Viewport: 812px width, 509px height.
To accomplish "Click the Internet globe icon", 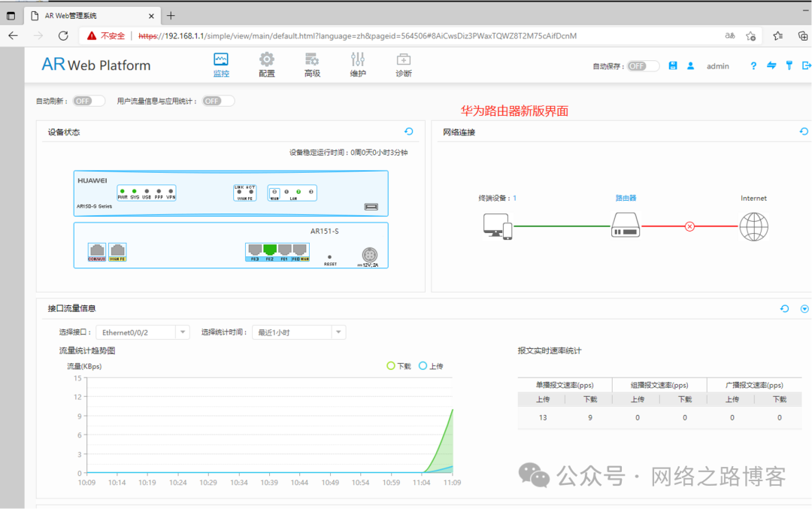I will [x=753, y=225].
